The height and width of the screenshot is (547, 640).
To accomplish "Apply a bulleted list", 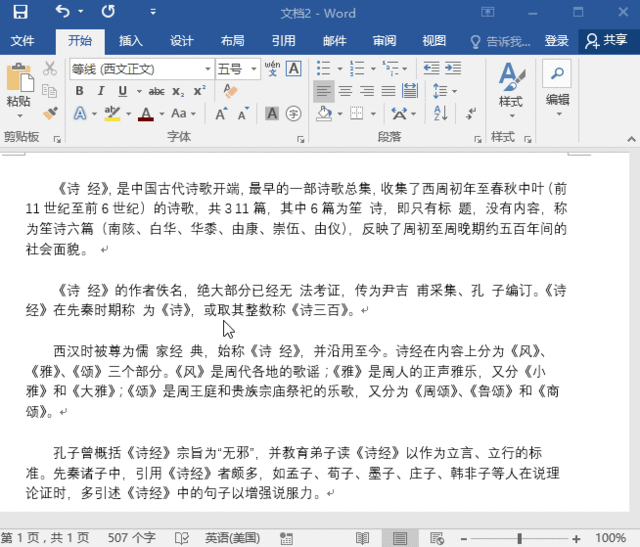I will click(324, 69).
